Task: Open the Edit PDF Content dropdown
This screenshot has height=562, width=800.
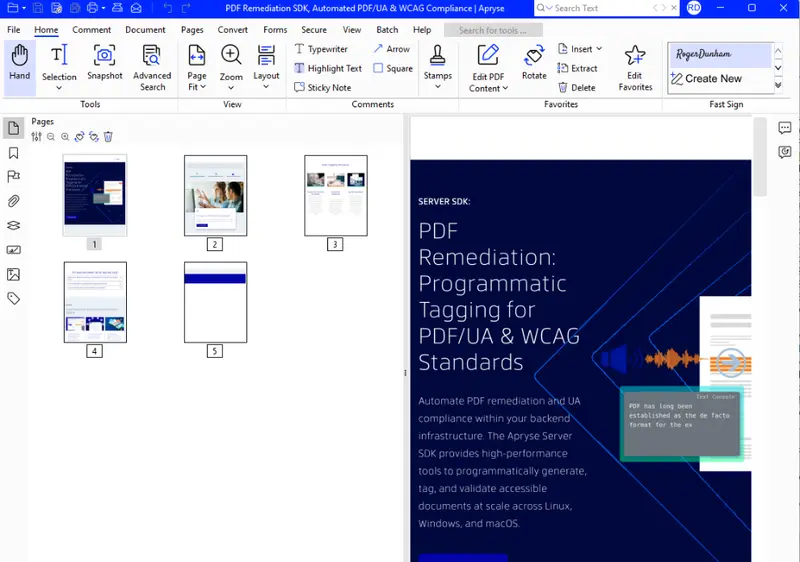Action: (505, 88)
